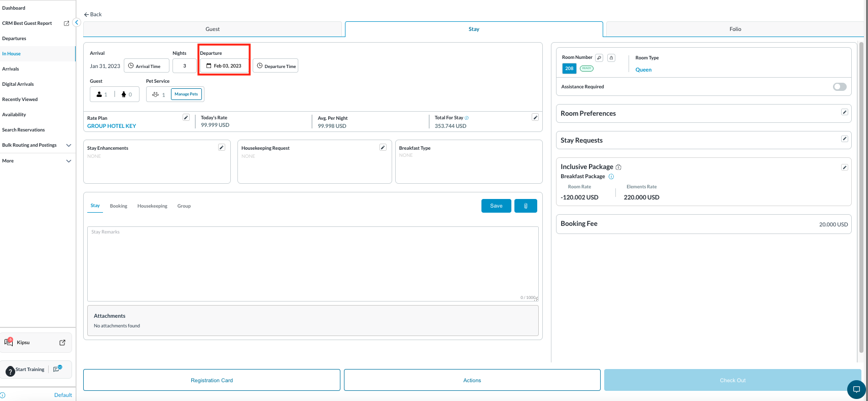Edit the Rate Plan with pencil icon
This screenshot has width=868, height=401.
tap(186, 118)
